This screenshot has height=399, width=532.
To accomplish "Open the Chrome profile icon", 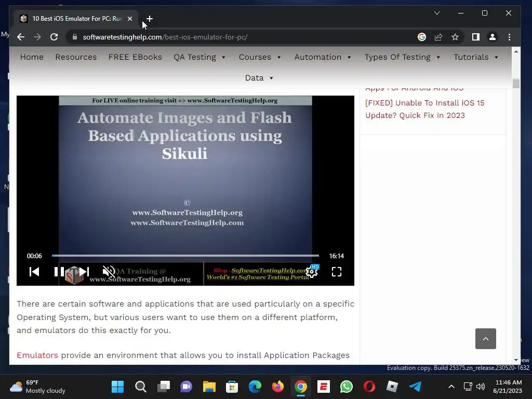I will (493, 37).
